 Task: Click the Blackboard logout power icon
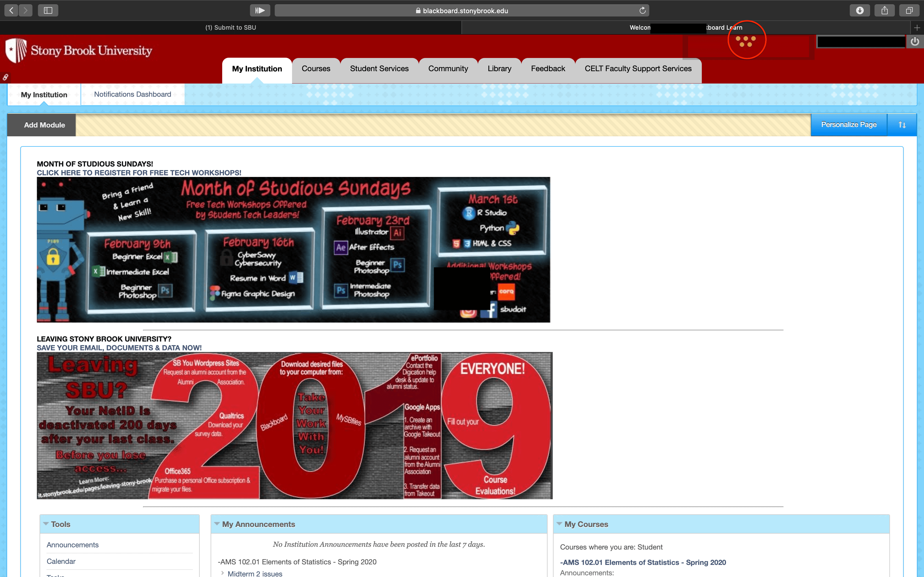[x=915, y=41]
